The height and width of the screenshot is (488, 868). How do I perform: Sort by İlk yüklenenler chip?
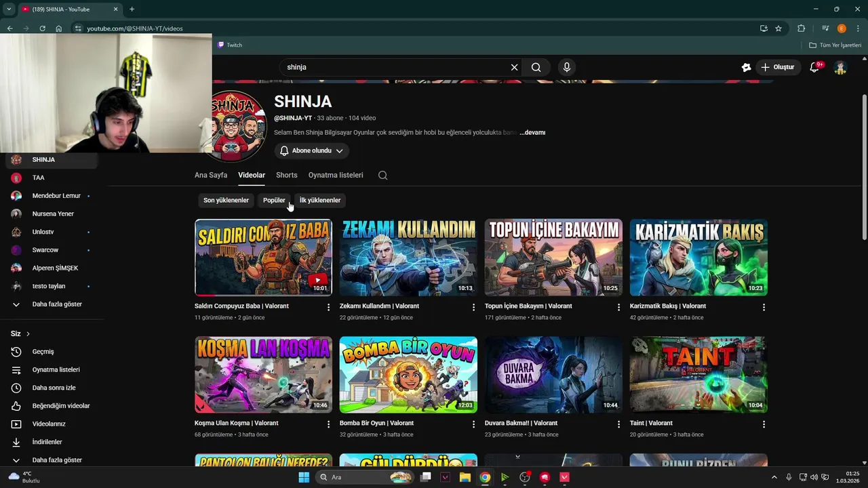point(320,200)
